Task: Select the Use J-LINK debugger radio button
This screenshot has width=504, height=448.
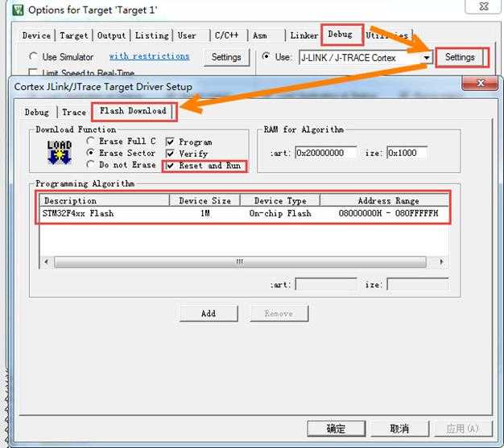Action: click(x=266, y=56)
